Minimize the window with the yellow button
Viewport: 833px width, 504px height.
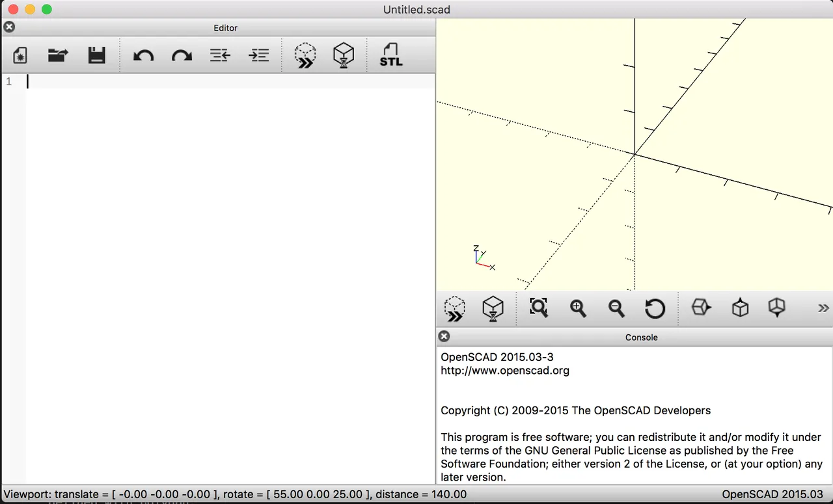click(x=29, y=9)
